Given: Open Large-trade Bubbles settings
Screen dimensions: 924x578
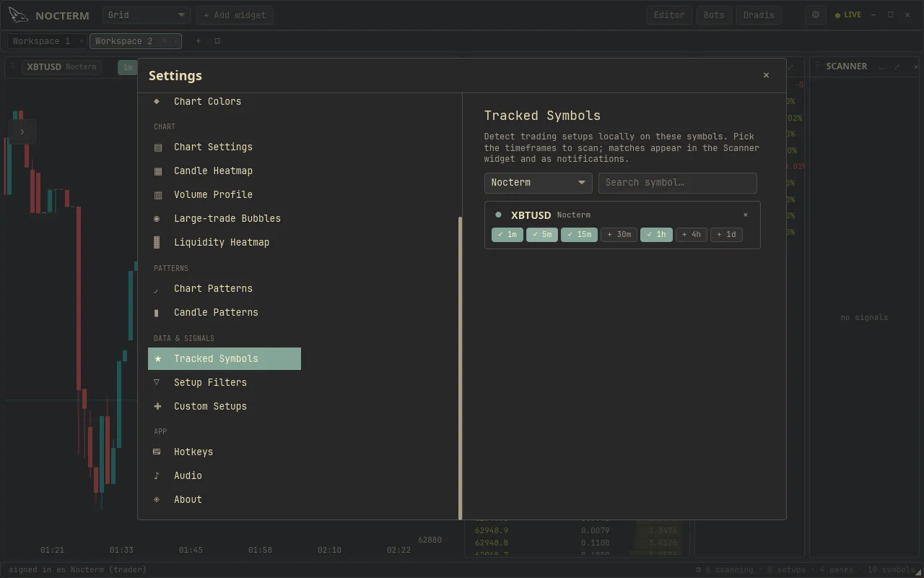Looking at the screenshot, I should pos(224,218).
